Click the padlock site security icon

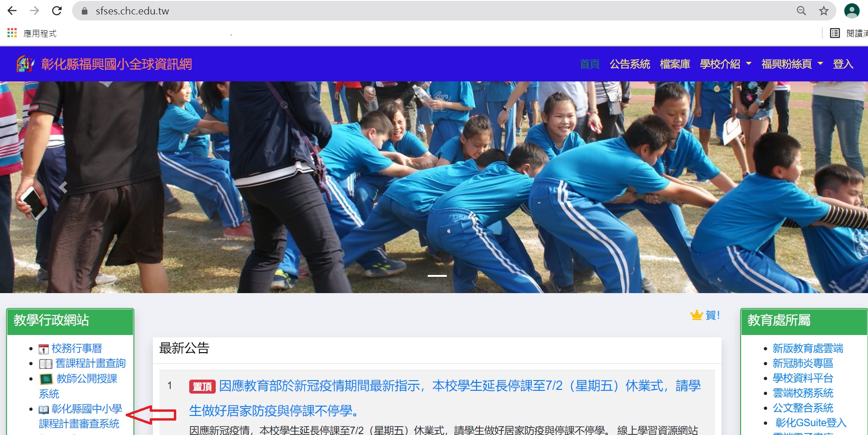coord(85,11)
